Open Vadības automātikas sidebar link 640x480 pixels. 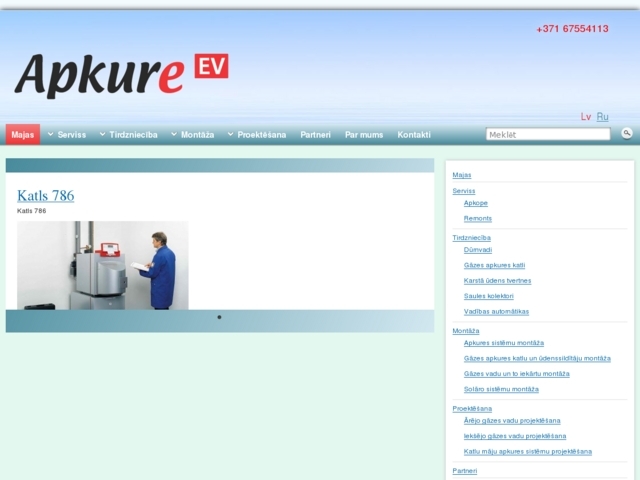click(496, 311)
